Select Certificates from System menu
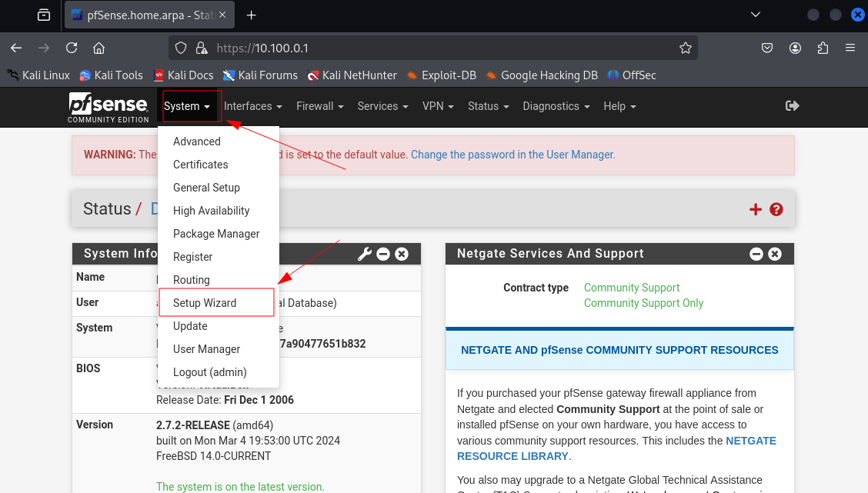Viewport: 868px width, 493px height. 219,165
